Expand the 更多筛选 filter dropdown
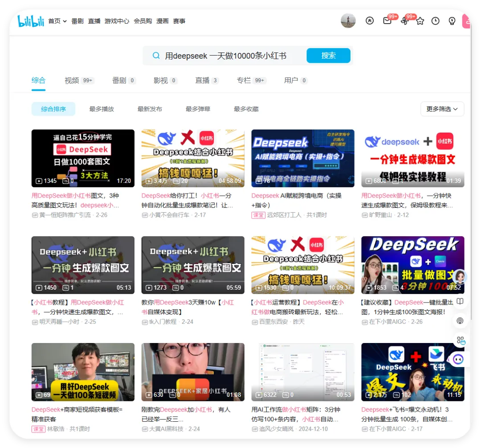 point(442,109)
